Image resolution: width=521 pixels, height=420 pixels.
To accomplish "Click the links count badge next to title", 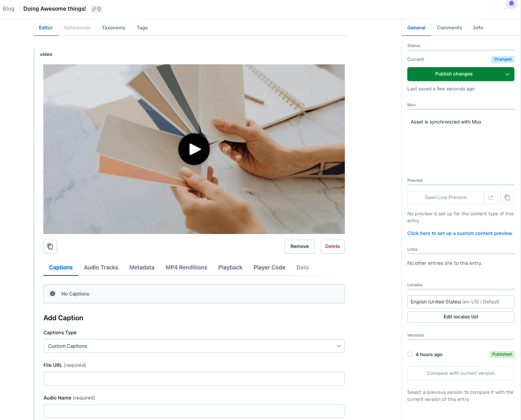I will pos(96,9).
